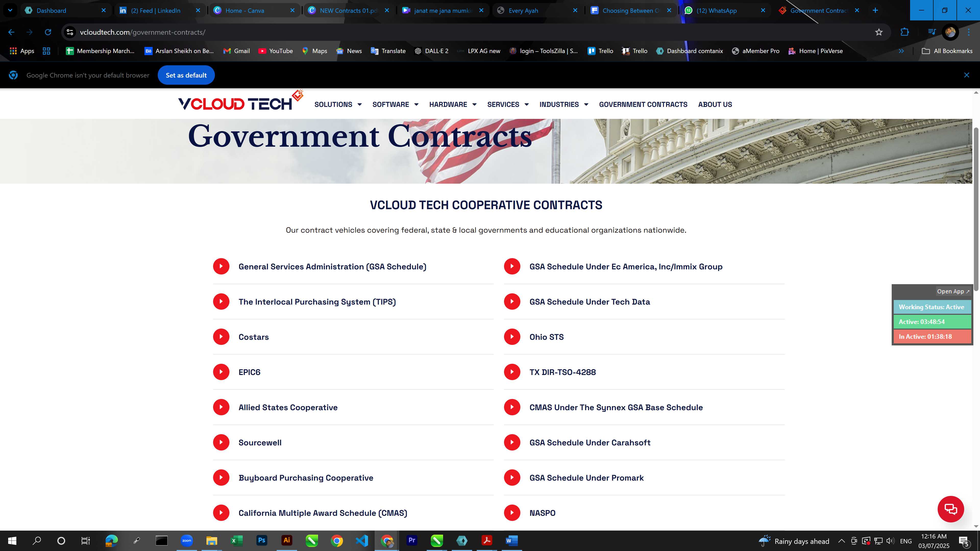
Task: Open the live chat bubble button
Action: [950, 509]
